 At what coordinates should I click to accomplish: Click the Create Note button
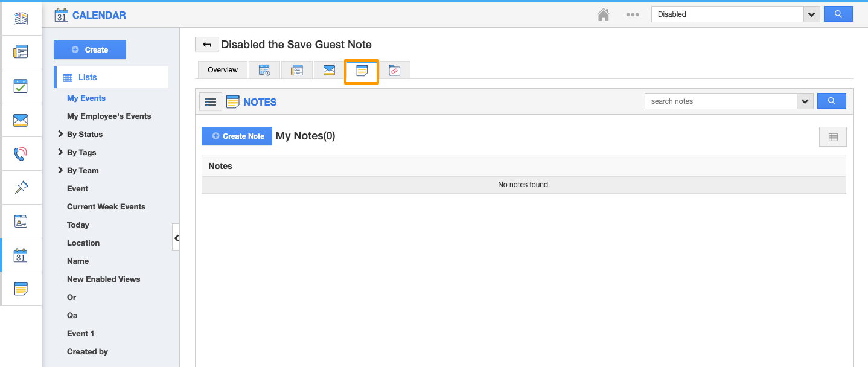pyautogui.click(x=237, y=136)
